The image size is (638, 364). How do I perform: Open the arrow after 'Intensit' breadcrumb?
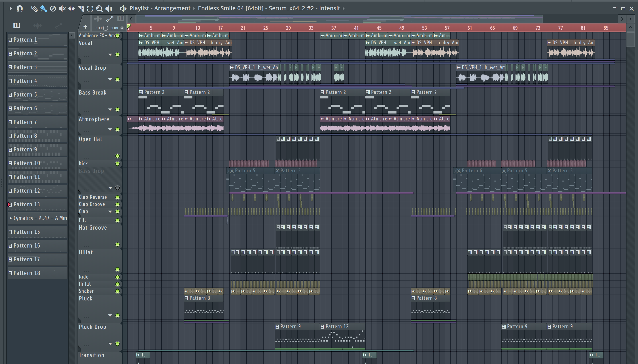[x=344, y=8]
